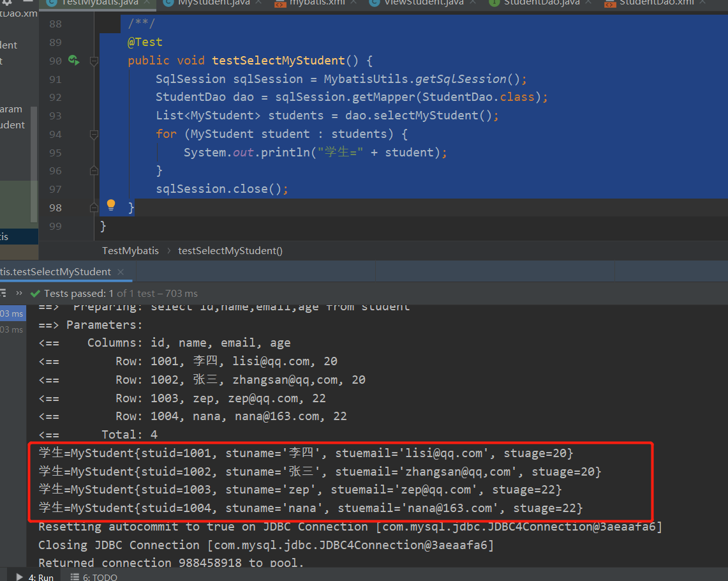This screenshot has height=581, width=728.
Task: Click 'Closing JDBC Connection' console line
Action: pyautogui.click(x=266, y=545)
